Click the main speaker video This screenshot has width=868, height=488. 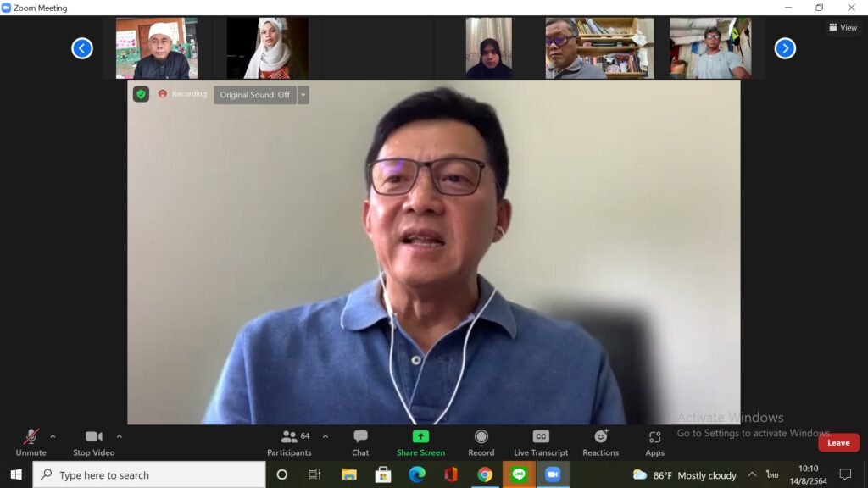click(x=433, y=252)
